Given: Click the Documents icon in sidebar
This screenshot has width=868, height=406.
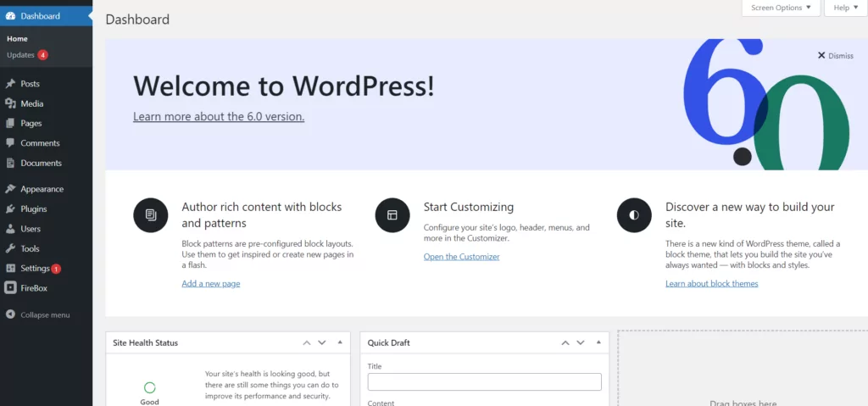Looking at the screenshot, I should [x=10, y=163].
